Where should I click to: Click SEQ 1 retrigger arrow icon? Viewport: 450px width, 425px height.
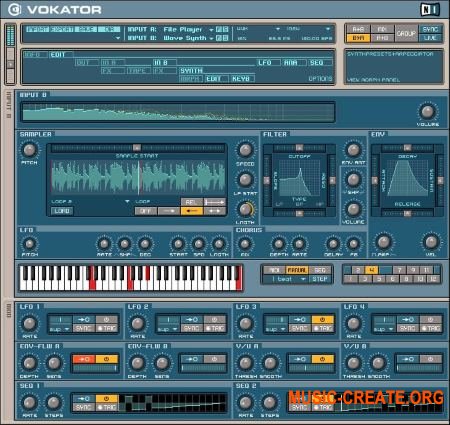(84, 399)
